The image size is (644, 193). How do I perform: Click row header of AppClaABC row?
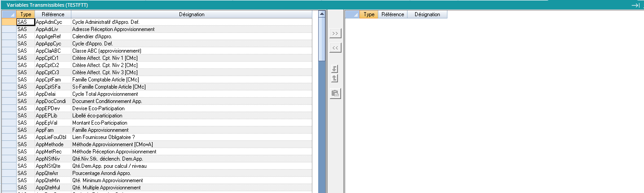(x=9, y=51)
